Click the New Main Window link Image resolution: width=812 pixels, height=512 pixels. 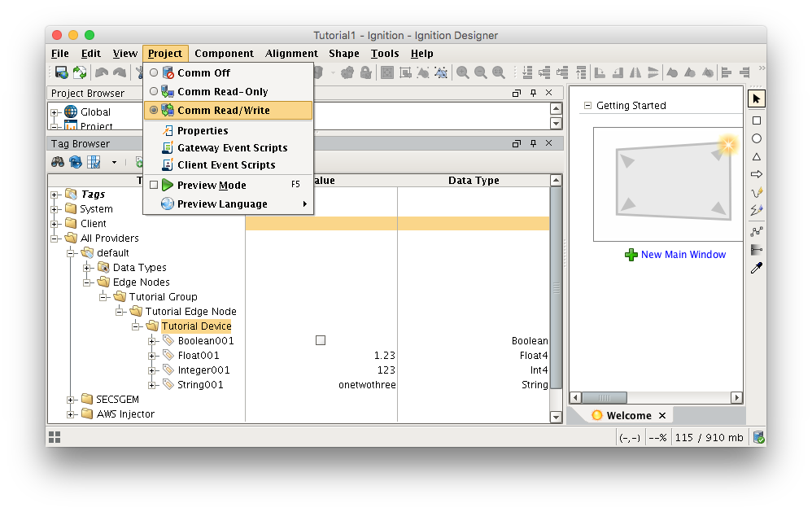683,255
